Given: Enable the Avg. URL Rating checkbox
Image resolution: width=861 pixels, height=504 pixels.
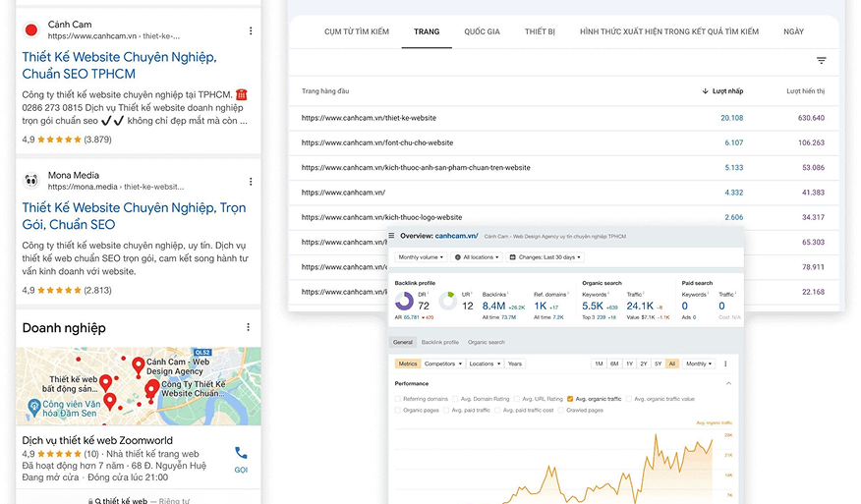Looking at the screenshot, I should [516, 399].
